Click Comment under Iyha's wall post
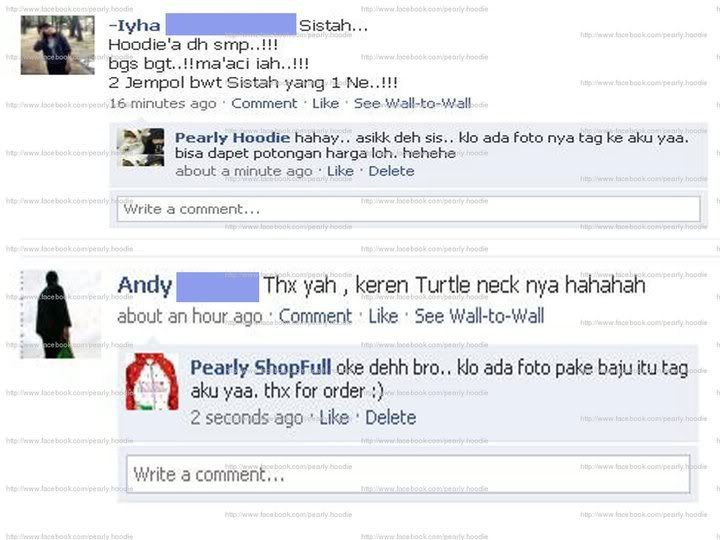 point(264,103)
